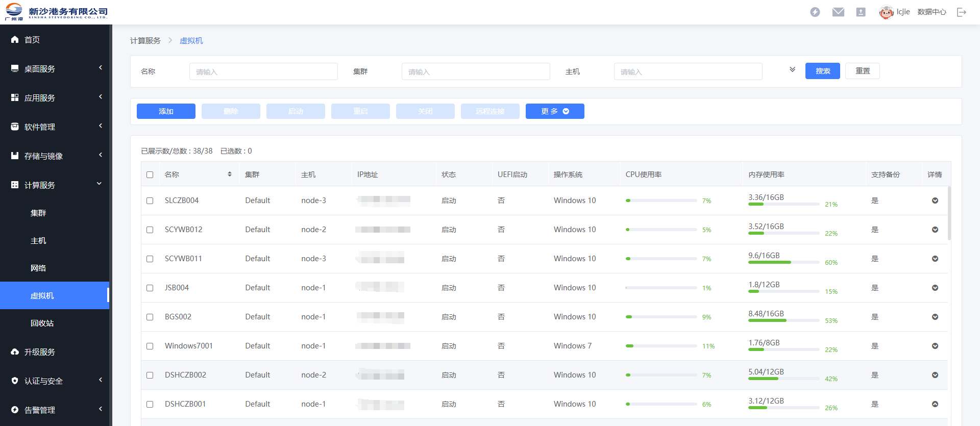Click 计算服务 breadcrumb link

tap(145, 40)
